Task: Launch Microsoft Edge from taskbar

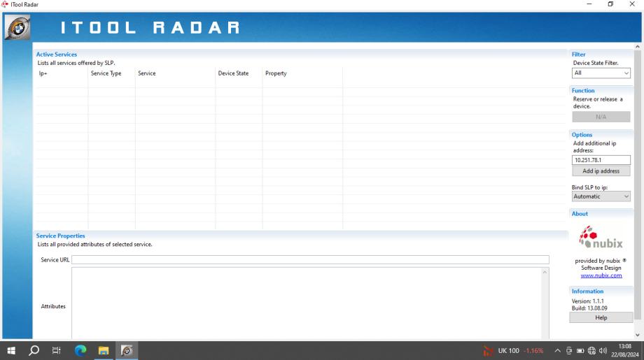Action: coord(80,351)
